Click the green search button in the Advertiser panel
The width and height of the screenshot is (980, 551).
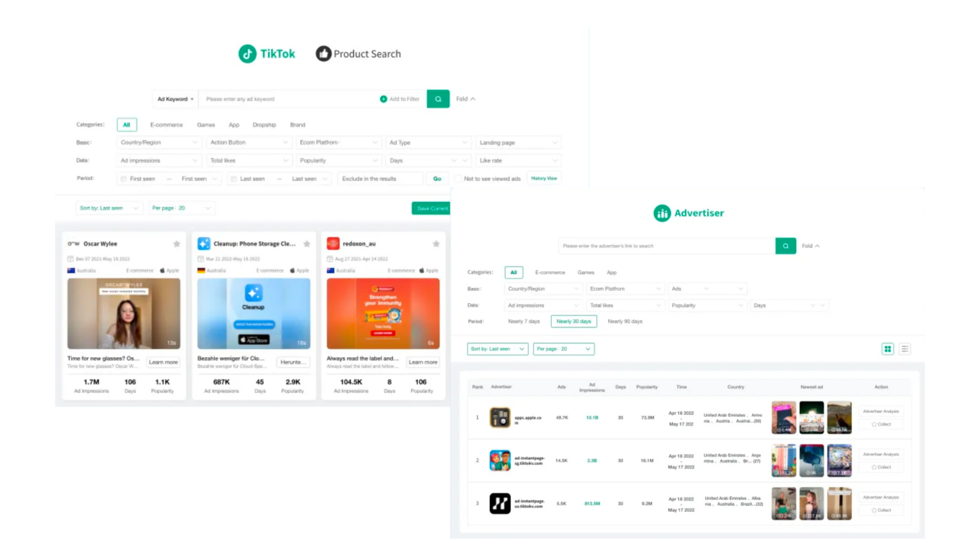point(785,246)
